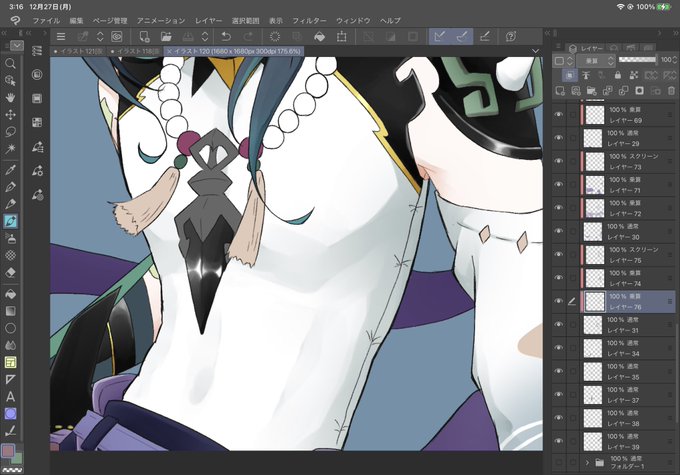Click the sub drawing color swatch
This screenshot has height=475, width=680.
(x=17, y=458)
